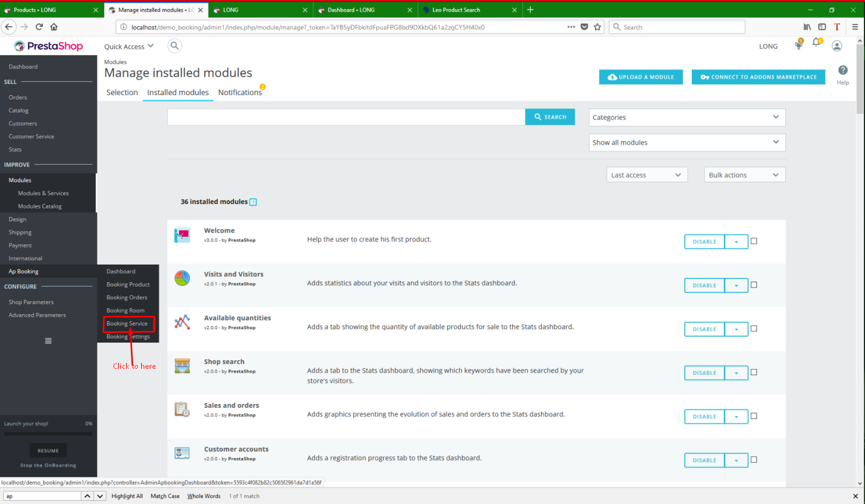This screenshot has height=504, width=865.
Task: Click the Visits and Visitors pie chart icon
Action: [x=182, y=278]
